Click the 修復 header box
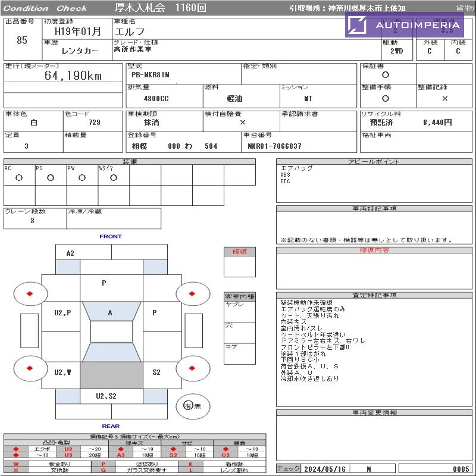This screenshot has width=476, height=476. tap(240, 252)
